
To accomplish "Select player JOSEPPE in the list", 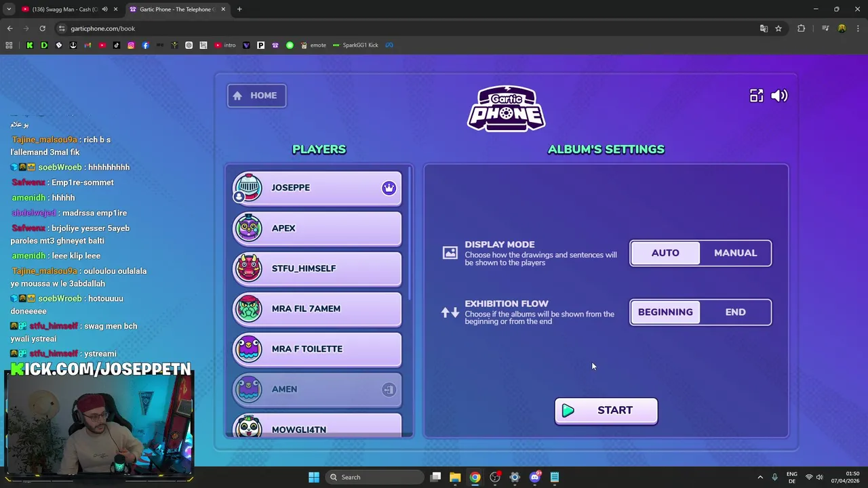I will (317, 188).
